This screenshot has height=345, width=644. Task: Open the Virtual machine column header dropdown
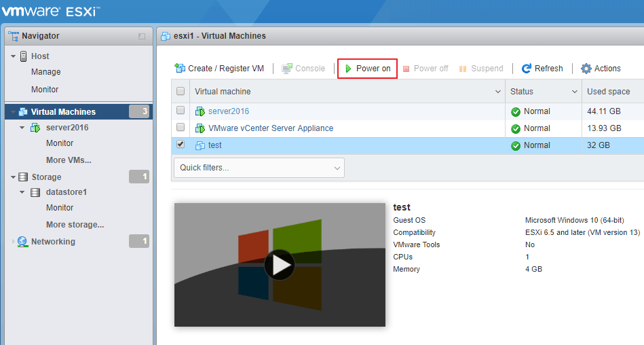pyautogui.click(x=499, y=92)
